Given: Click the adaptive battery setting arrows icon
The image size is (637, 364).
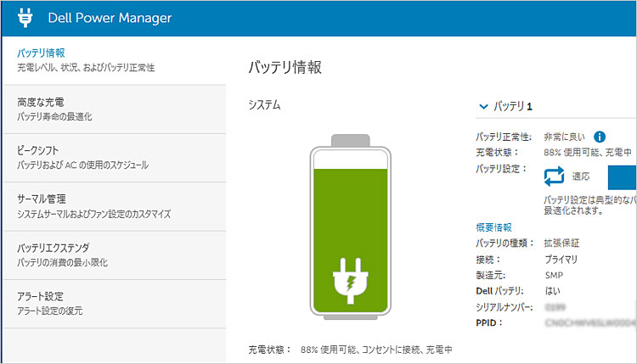Looking at the screenshot, I should coord(554,176).
